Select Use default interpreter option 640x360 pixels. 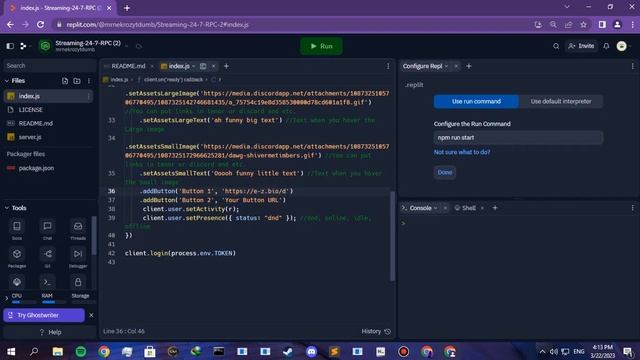[x=561, y=102]
